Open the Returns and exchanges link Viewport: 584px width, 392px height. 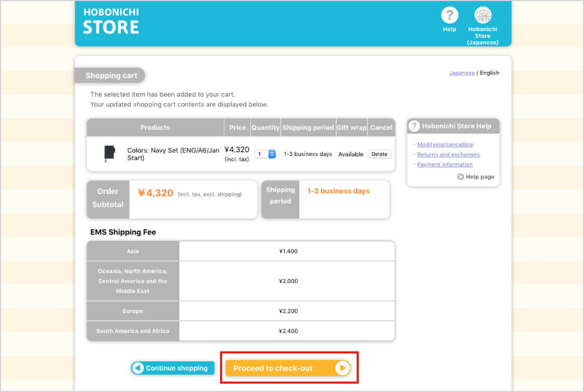point(448,154)
